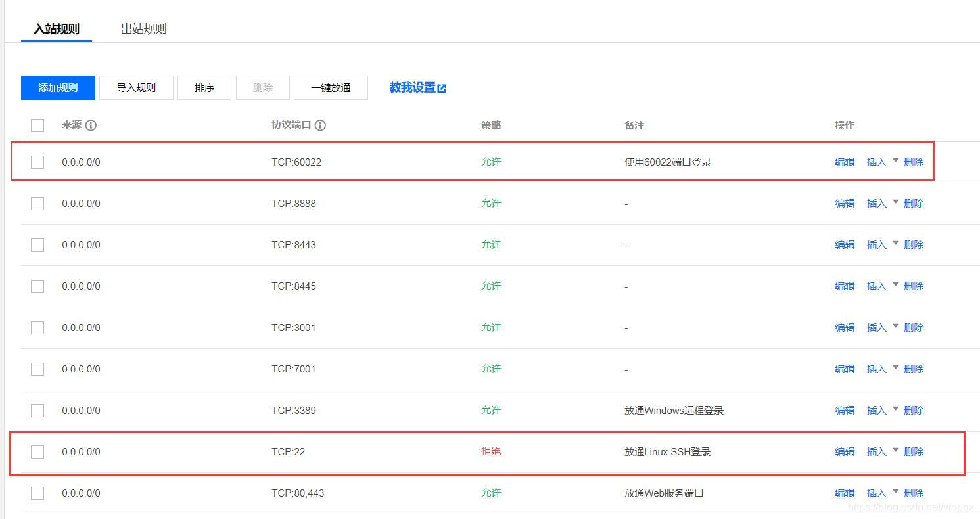Click the 操作 column header
The image size is (980, 519).
coord(845,125)
